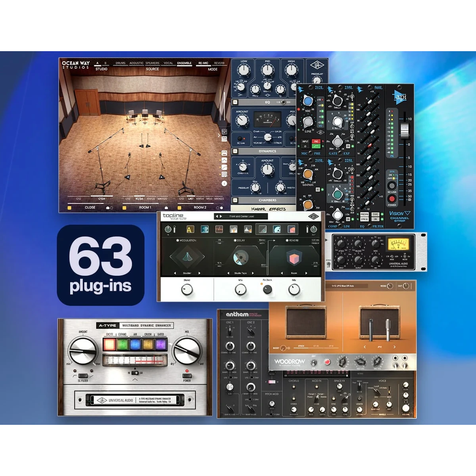
Task: Switch to next Woodrow mic arrow
Action: pos(394,347)
